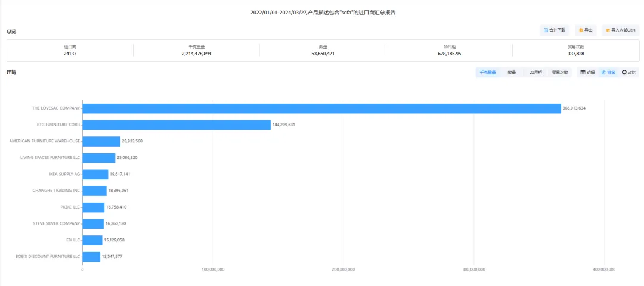Select the 千克重量 metric tab
Image resolution: width=644 pixels, height=286 pixels.
pyautogui.click(x=488, y=72)
